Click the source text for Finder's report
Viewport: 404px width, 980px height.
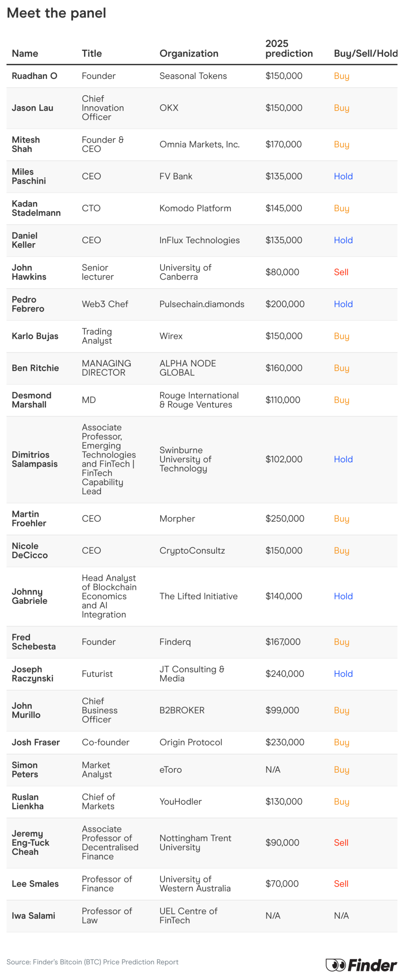tap(92, 962)
